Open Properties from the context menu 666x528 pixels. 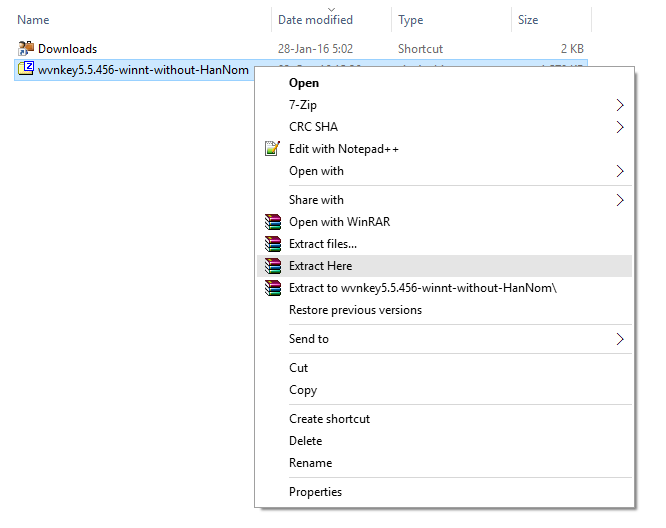[315, 492]
